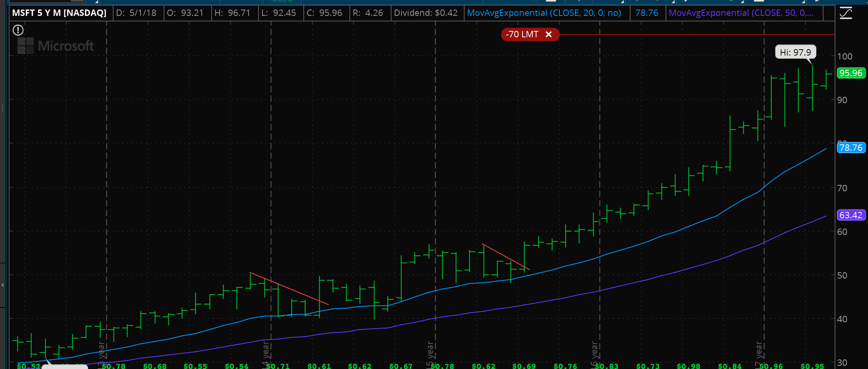Screen dimensions: 868x369
Task: Select the -70 LMT order bubble
Action: tap(530, 35)
